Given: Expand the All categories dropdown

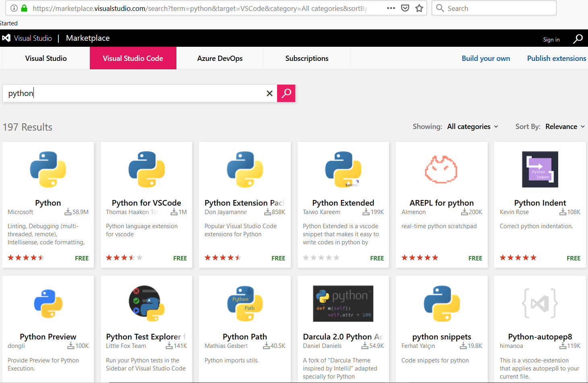Looking at the screenshot, I should pos(473,127).
